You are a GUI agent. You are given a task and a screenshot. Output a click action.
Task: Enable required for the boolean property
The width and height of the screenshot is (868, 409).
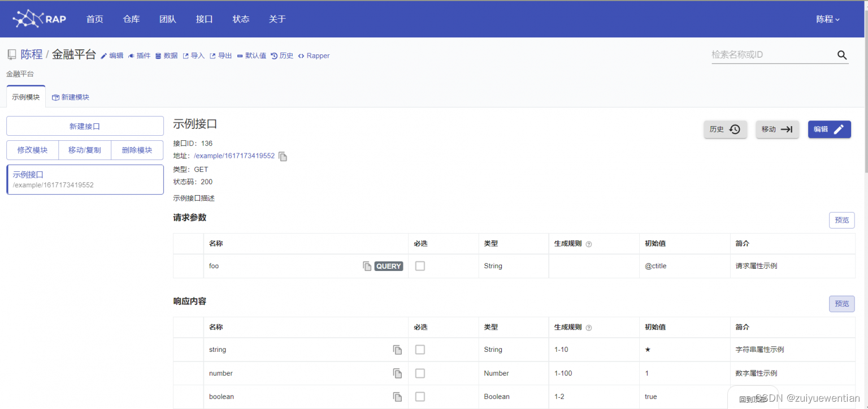pyautogui.click(x=420, y=397)
